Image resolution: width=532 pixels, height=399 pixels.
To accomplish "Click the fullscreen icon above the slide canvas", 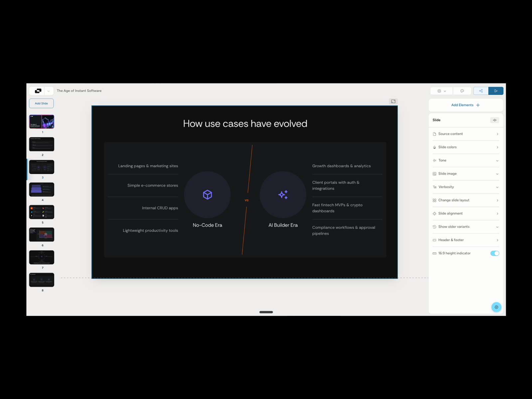I will pyautogui.click(x=393, y=101).
